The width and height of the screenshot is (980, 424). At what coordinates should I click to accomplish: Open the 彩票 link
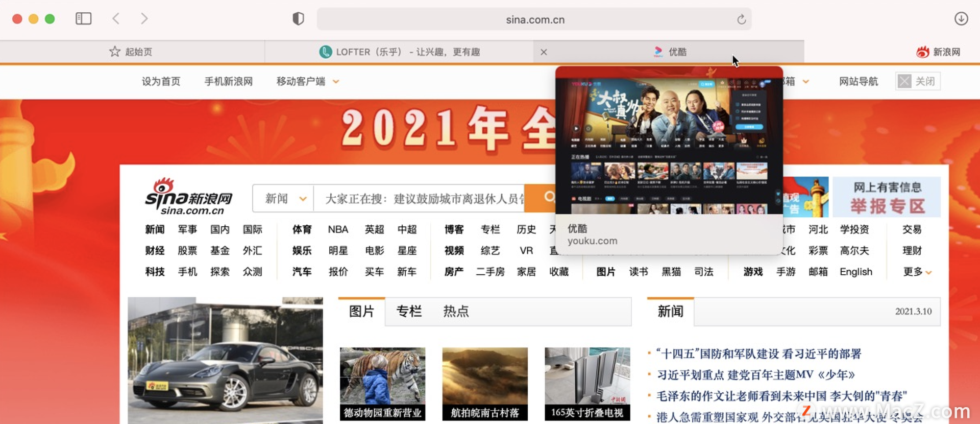click(818, 250)
